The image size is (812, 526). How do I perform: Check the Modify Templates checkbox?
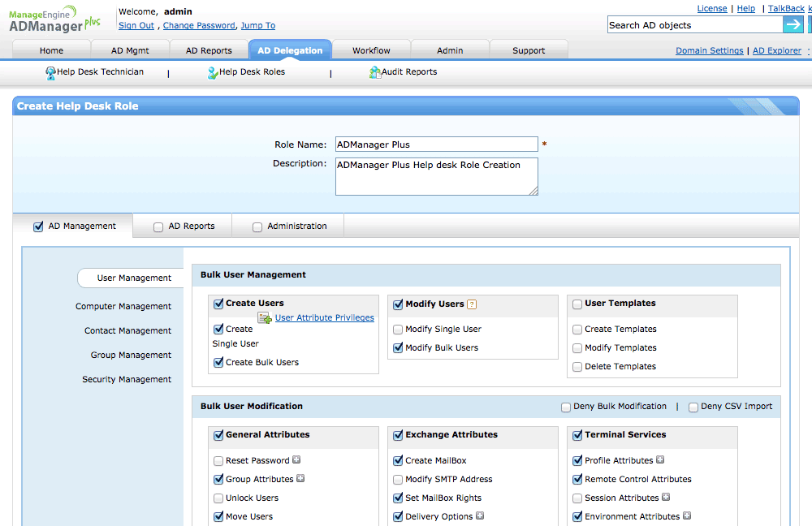click(x=577, y=348)
